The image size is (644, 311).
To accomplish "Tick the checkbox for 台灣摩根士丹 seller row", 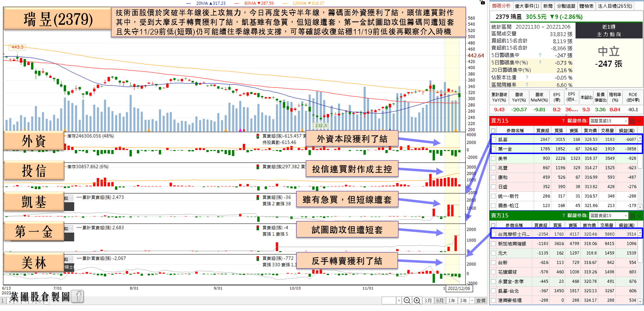I will tap(493, 234).
